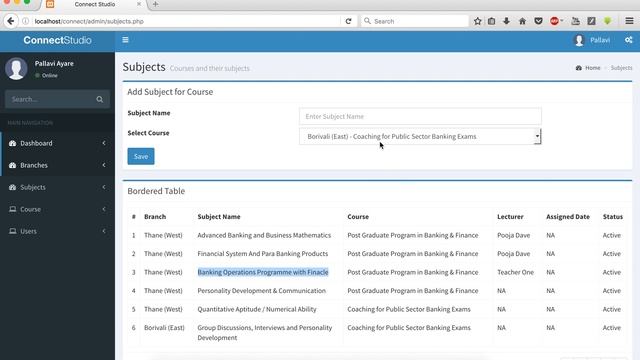Click 'Borivali (East)' branch cell in row 6

pos(164,328)
